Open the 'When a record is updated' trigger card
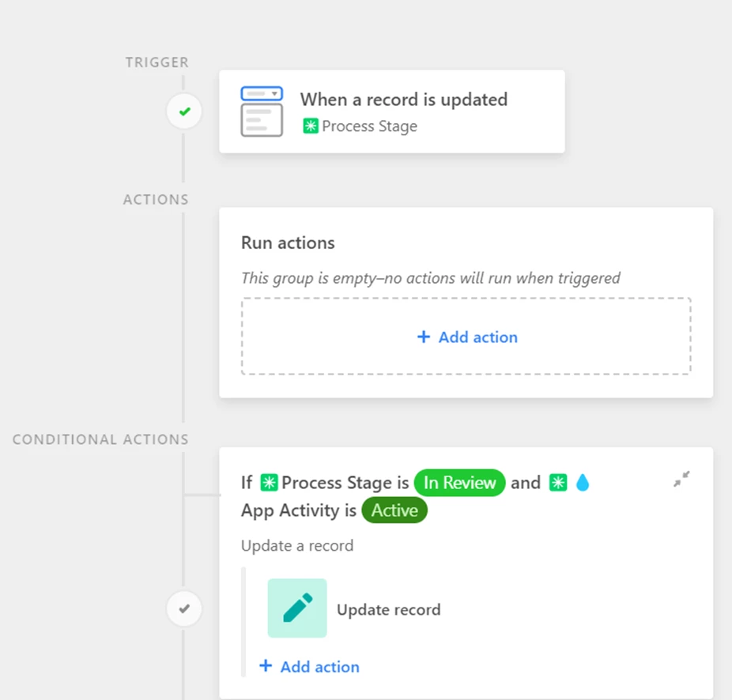 pyautogui.click(x=391, y=111)
